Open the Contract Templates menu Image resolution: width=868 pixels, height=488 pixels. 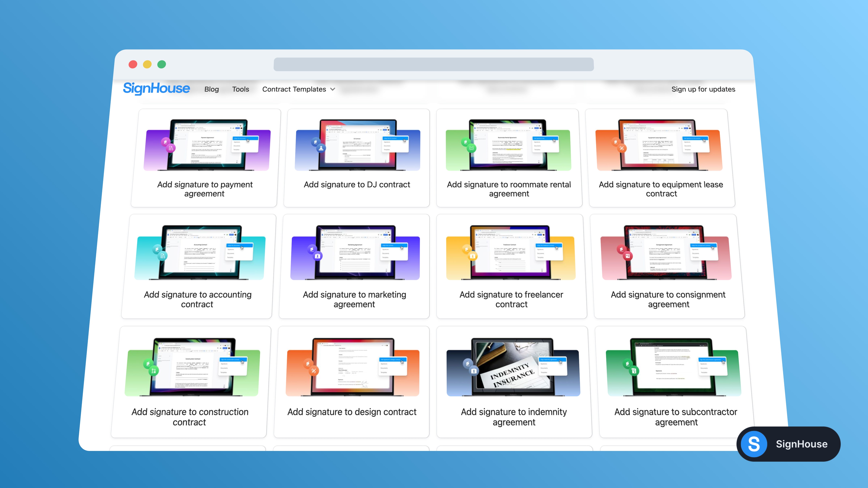tap(294, 89)
